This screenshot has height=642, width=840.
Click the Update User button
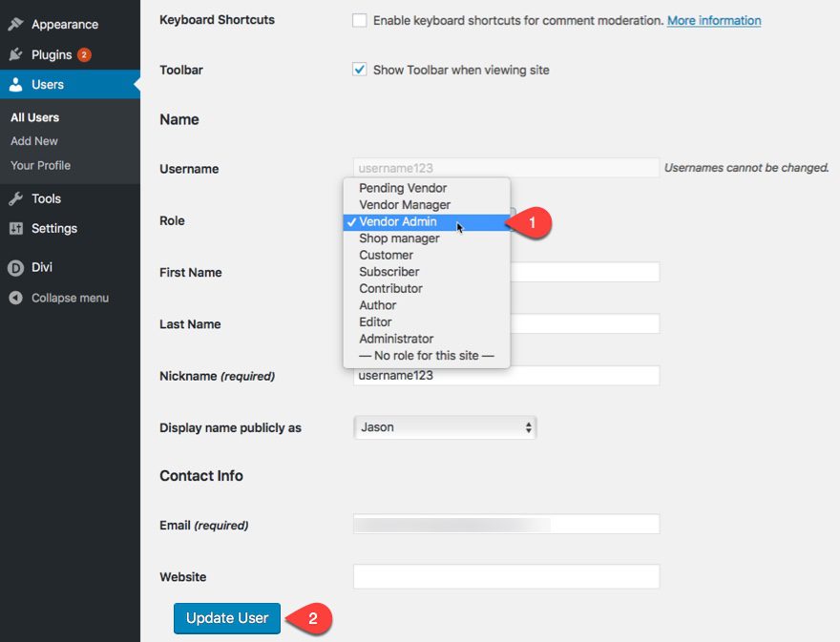(x=227, y=618)
